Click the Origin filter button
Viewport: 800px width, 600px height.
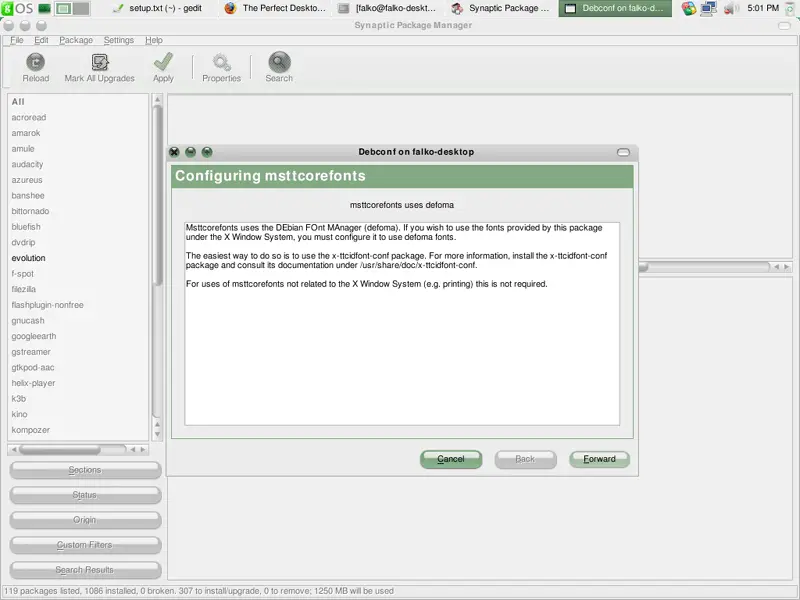coord(85,520)
